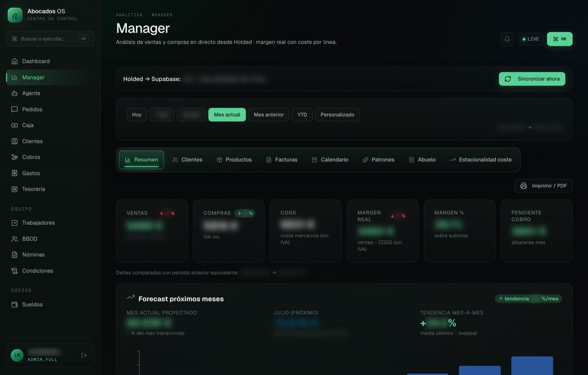Click the 'JULIO (PRÓXIMO)' label

coord(296,313)
